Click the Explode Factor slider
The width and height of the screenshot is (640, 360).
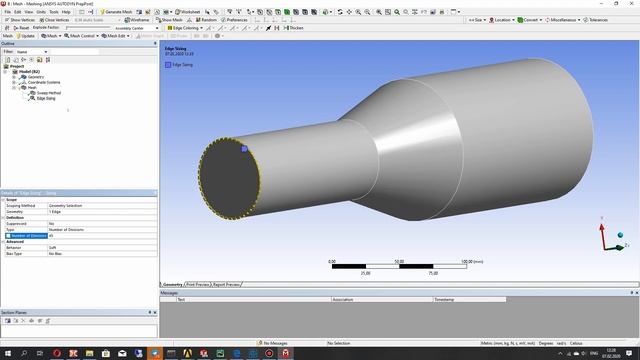tap(88, 28)
